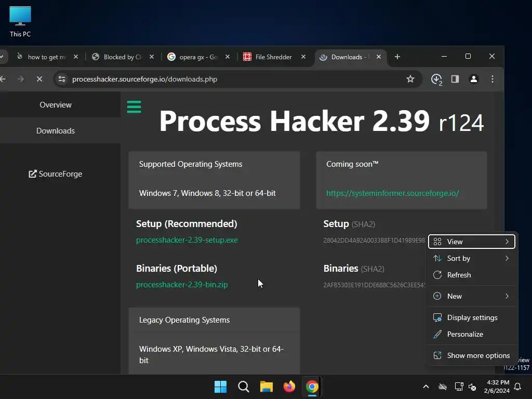532x399 pixels.
Task: Switch to the File Shredder tab
Action: tap(273, 57)
